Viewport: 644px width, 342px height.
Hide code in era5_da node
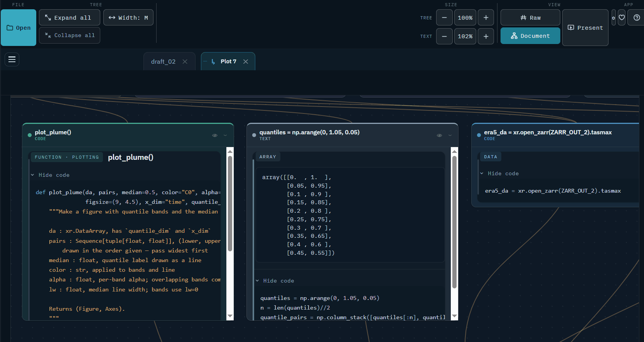point(500,174)
